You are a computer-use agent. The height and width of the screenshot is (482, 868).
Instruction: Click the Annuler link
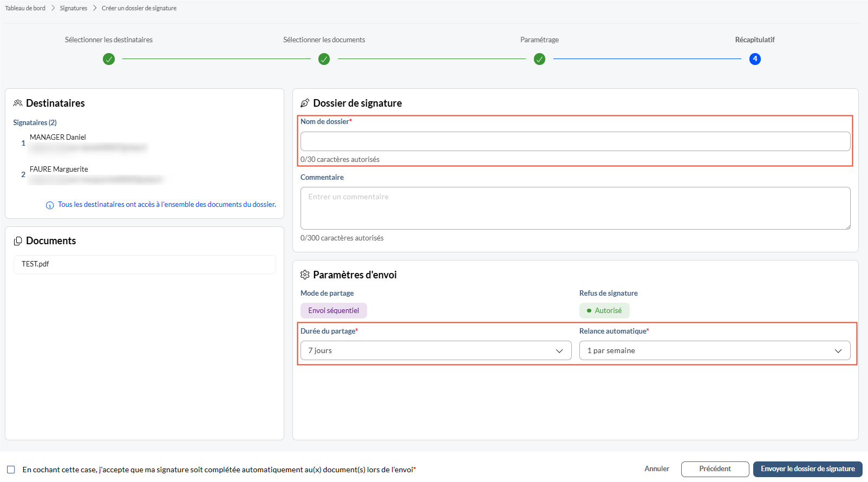[x=657, y=469]
